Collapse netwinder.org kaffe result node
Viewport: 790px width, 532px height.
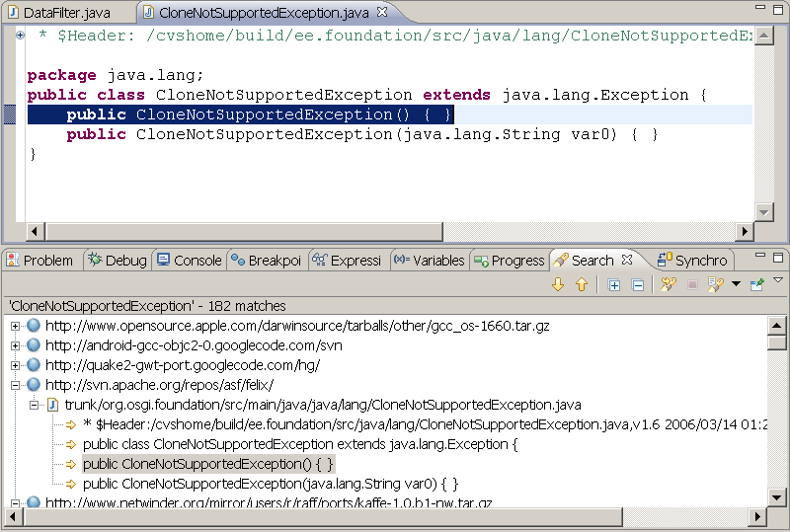pos(15,502)
